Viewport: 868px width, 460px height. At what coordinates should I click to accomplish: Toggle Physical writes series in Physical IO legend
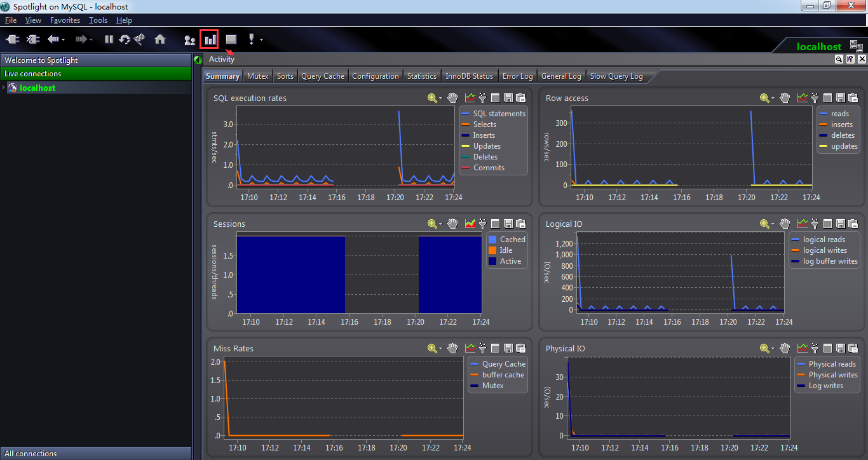(x=831, y=375)
